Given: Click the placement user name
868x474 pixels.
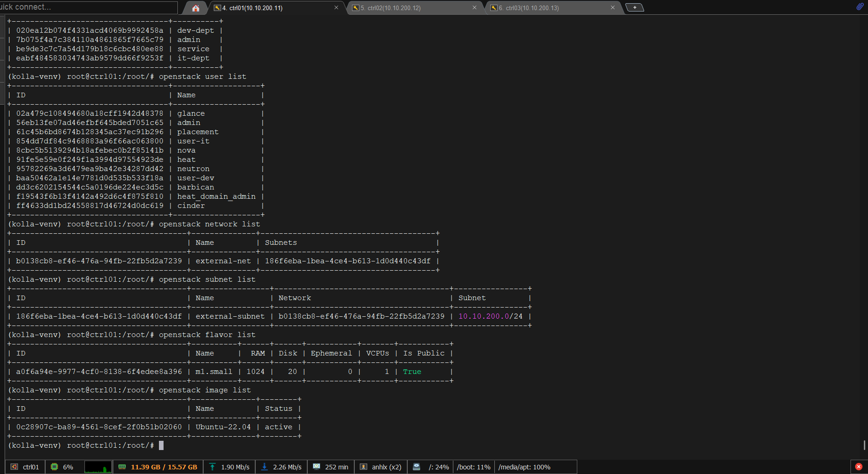Looking at the screenshot, I should (x=198, y=132).
